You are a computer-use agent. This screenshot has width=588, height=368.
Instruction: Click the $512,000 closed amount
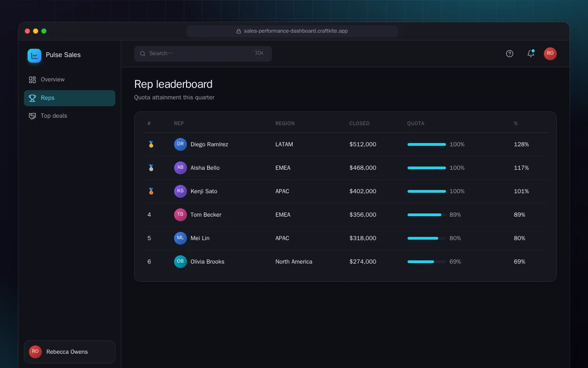click(x=363, y=144)
